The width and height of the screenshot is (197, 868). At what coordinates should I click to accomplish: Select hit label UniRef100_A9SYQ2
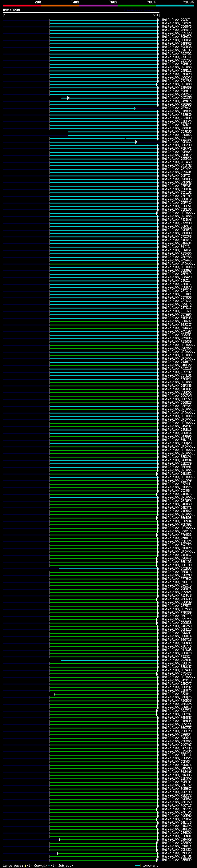pos(176,54)
